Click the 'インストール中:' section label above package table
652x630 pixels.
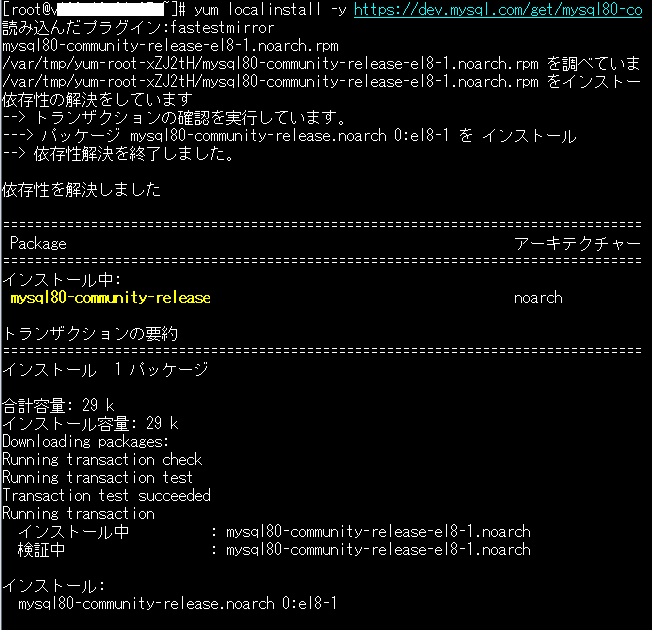click(x=62, y=279)
